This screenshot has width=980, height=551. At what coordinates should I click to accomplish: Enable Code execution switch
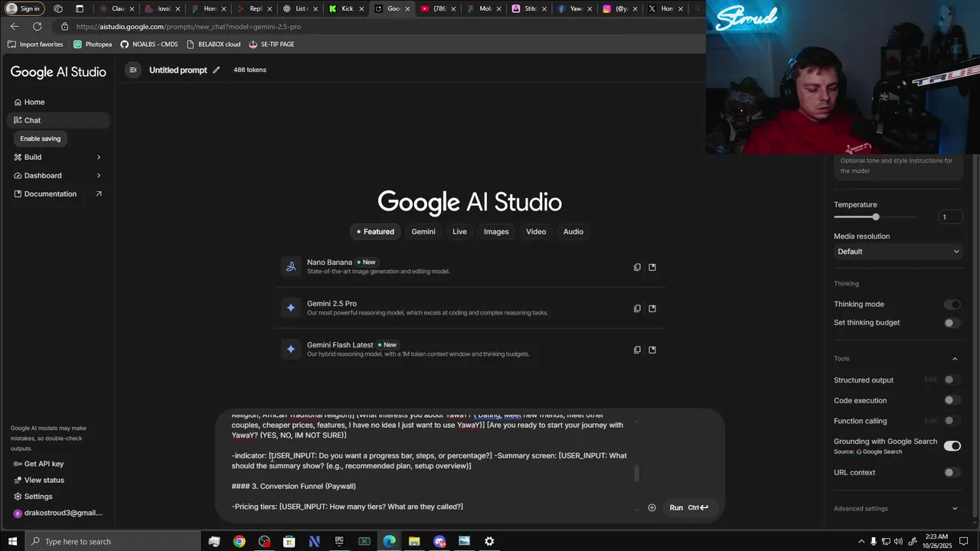coord(952,400)
